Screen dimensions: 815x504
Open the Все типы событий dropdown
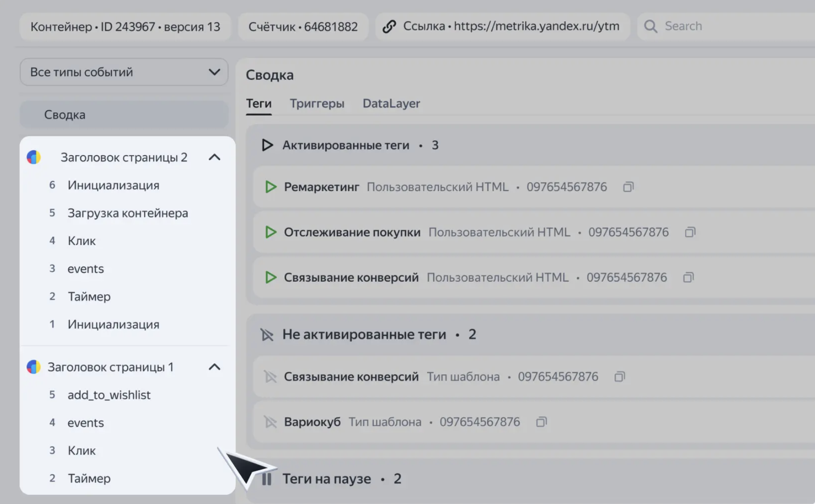point(124,72)
